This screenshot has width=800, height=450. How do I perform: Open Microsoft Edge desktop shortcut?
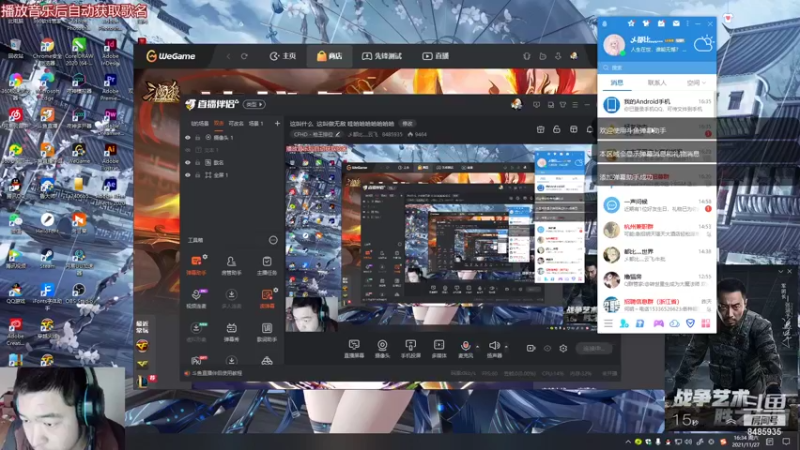pos(47,84)
